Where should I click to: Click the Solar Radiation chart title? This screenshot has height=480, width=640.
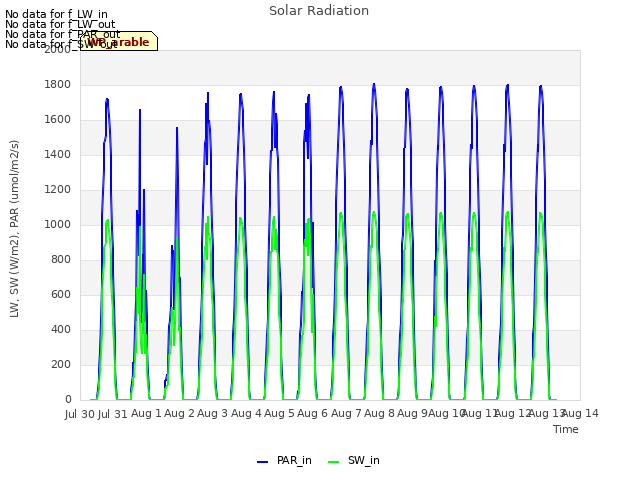point(319,11)
